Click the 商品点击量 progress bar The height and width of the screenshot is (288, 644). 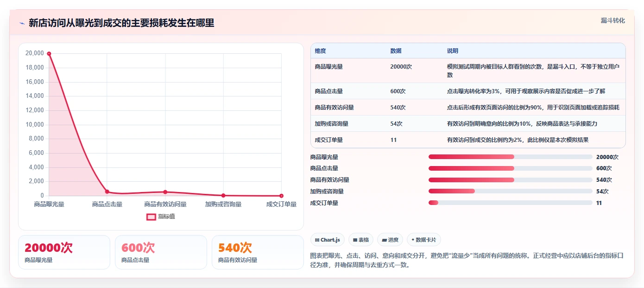tap(510, 168)
